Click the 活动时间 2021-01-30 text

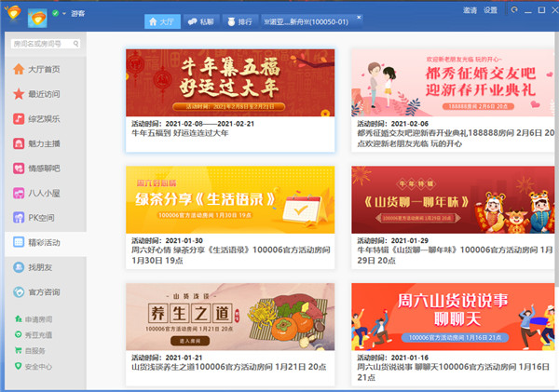[167, 240]
